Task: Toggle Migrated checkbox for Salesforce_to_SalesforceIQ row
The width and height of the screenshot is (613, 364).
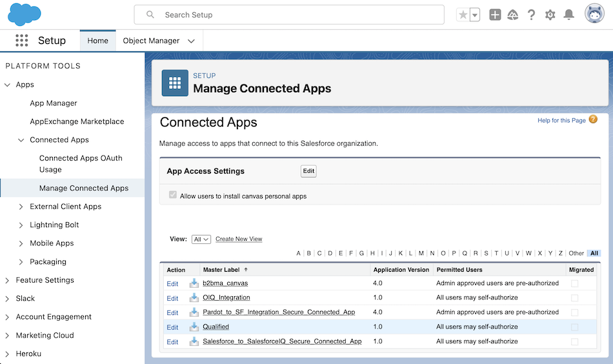Action: point(574,341)
